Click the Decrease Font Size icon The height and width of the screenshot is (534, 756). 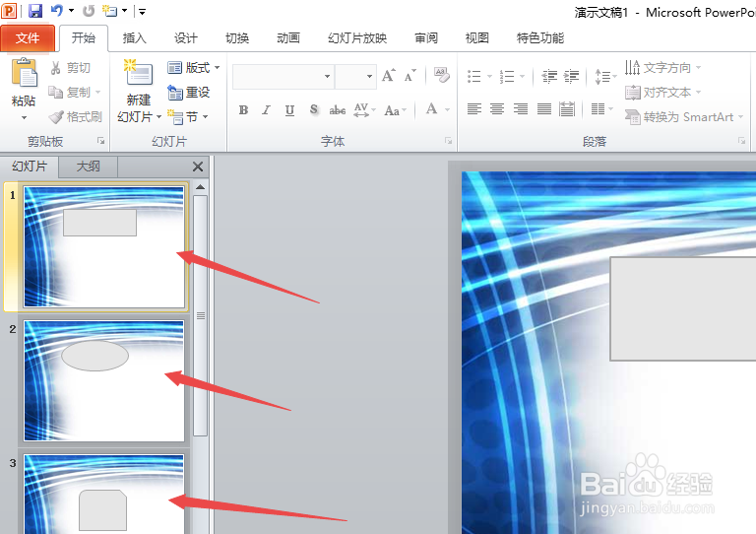(409, 76)
